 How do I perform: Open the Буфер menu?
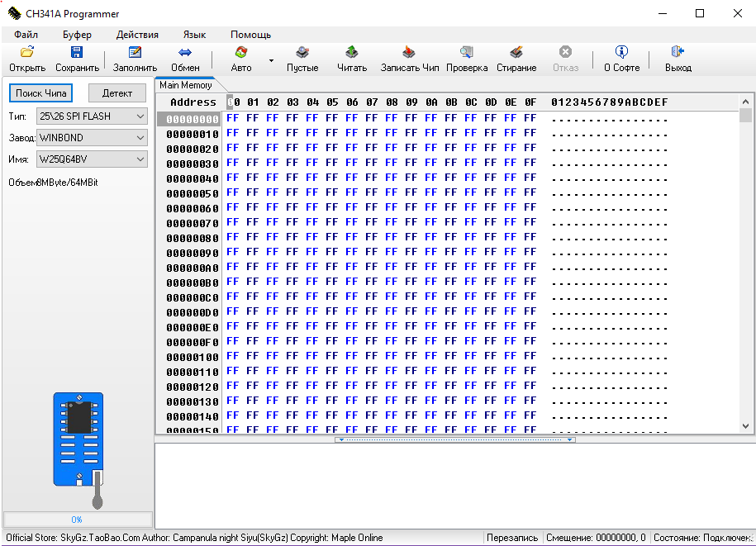click(77, 35)
